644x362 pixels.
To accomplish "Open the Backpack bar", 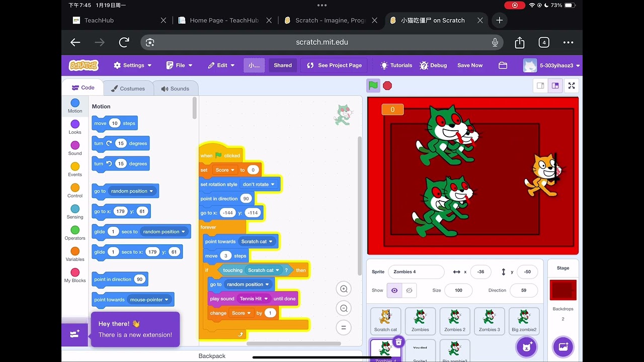I will coord(212,355).
